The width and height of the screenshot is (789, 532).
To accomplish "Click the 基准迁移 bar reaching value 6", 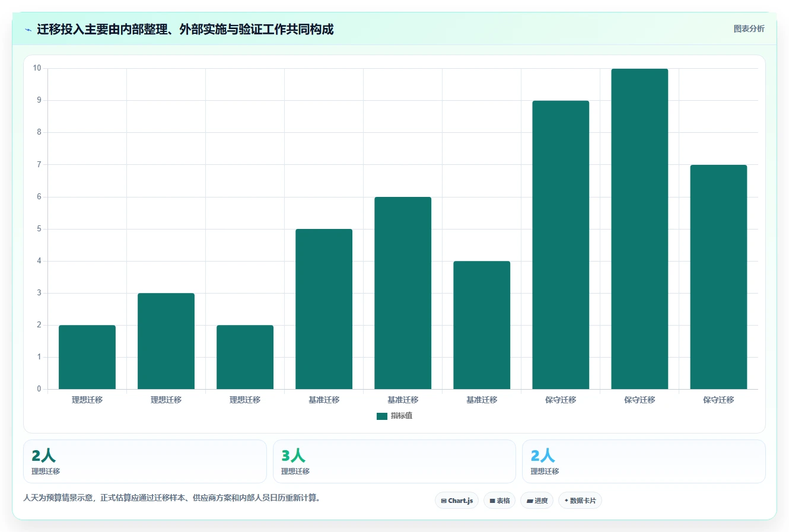I will (x=403, y=293).
